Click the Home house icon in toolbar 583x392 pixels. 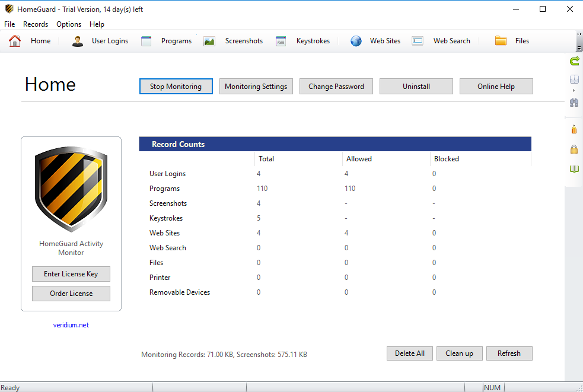pos(15,41)
